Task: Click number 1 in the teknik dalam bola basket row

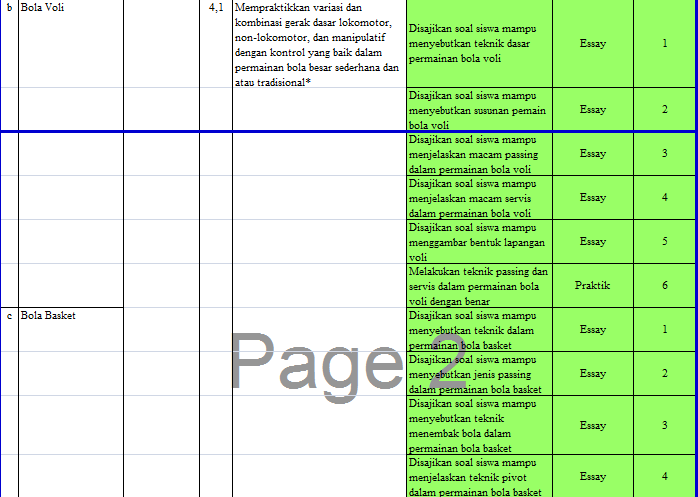Action: pos(664,330)
